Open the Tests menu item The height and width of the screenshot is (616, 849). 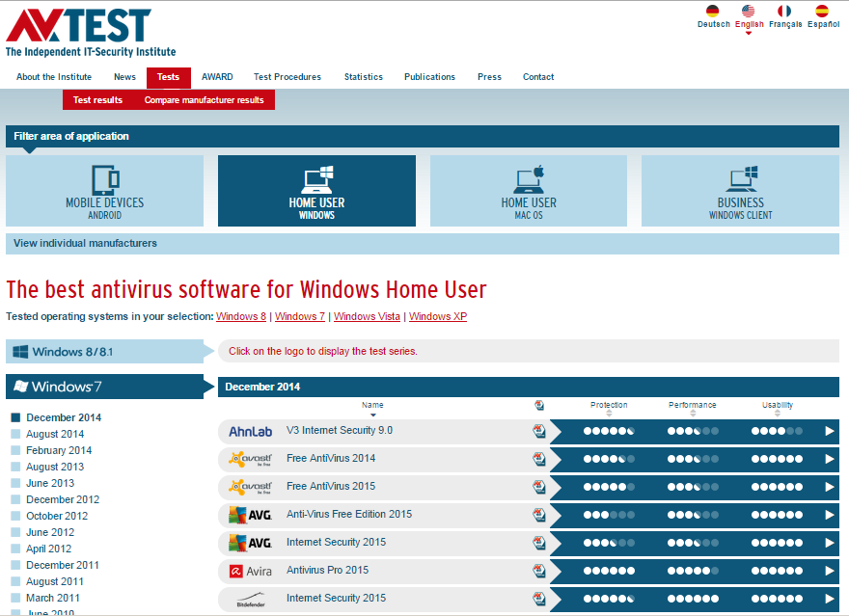(169, 77)
